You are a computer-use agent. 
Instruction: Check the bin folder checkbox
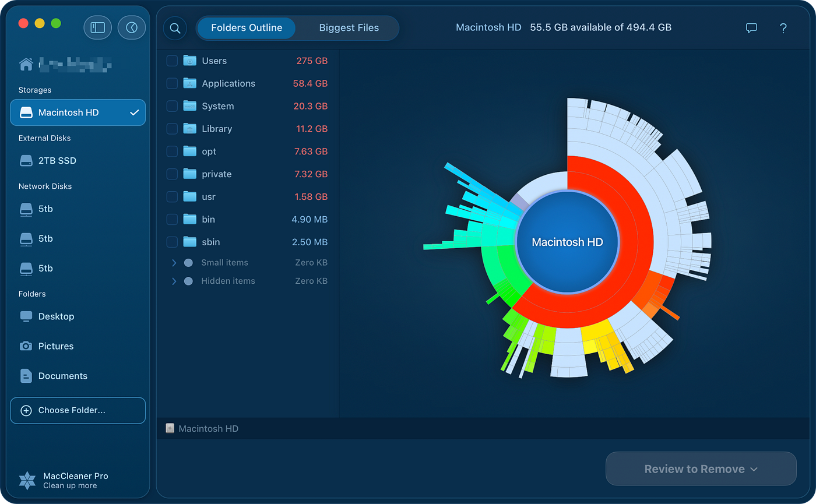coord(172,219)
